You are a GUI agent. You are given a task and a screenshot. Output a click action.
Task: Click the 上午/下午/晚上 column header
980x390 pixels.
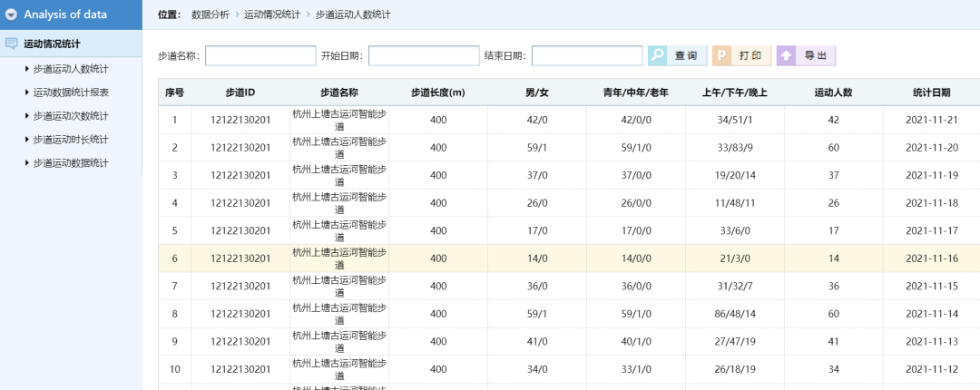(x=735, y=93)
